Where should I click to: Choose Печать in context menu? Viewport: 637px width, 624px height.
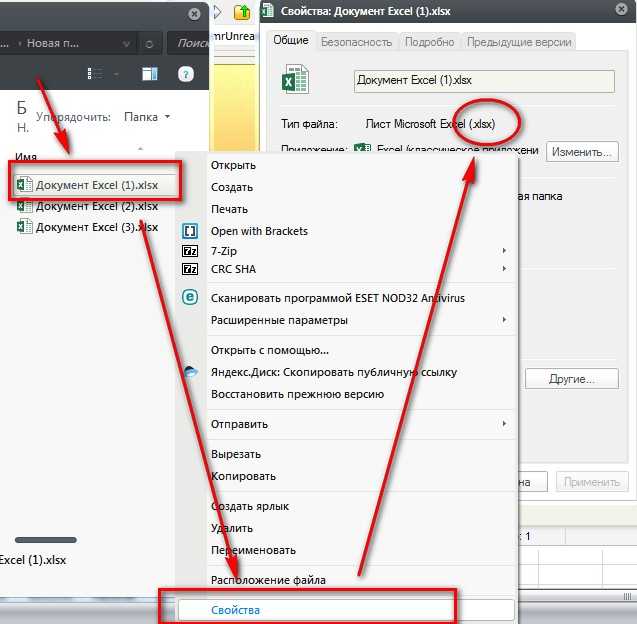(230, 209)
